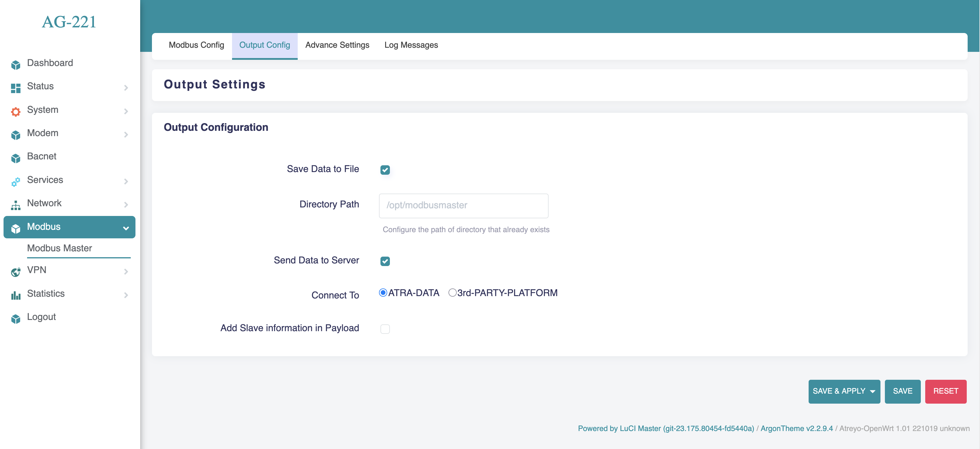This screenshot has height=449, width=980.
Task: Click the Dashboard cube icon
Action: click(x=16, y=65)
